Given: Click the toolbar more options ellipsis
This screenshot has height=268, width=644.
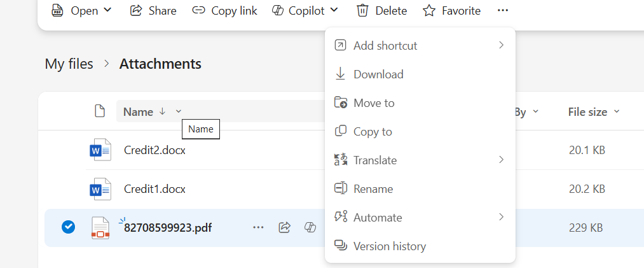Looking at the screenshot, I should pos(503,10).
